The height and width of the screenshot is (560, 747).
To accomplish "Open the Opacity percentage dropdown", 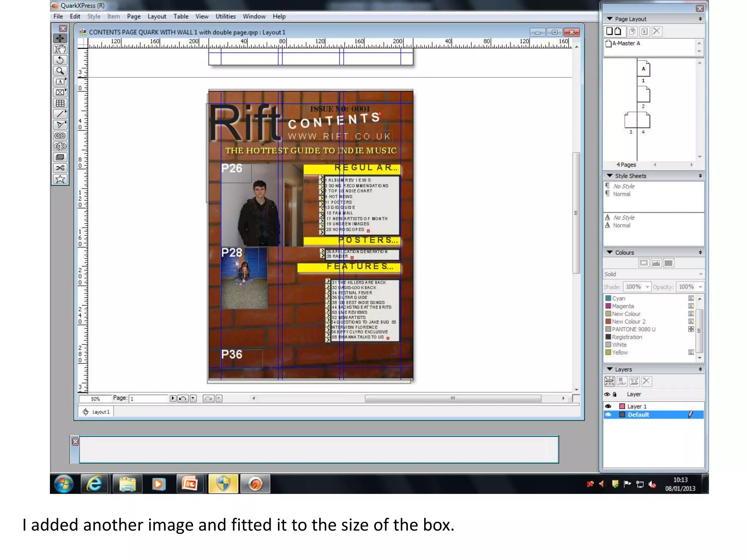I will point(700,287).
